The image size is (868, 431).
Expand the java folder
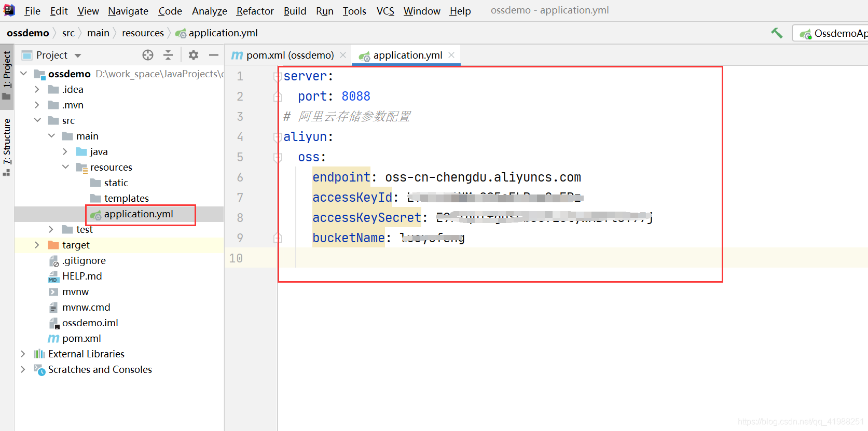(65, 151)
